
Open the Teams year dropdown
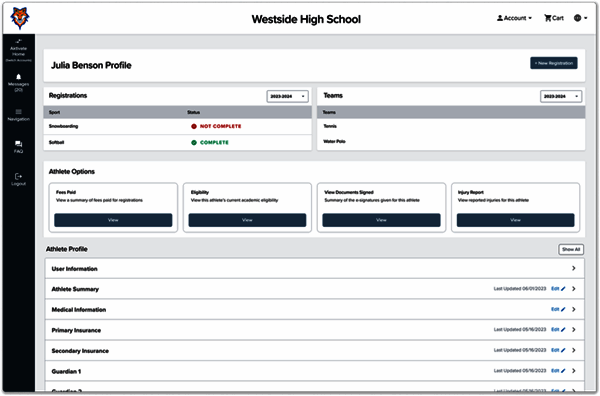coord(561,96)
